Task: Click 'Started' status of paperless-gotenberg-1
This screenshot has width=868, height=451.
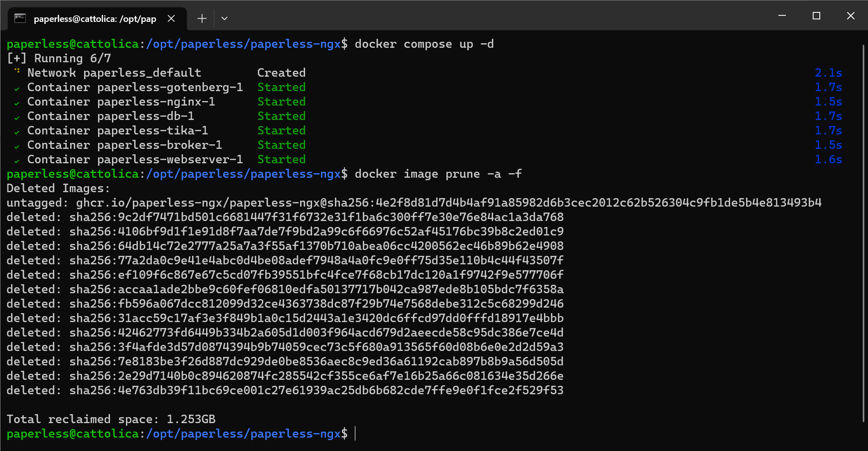Action: tap(281, 87)
